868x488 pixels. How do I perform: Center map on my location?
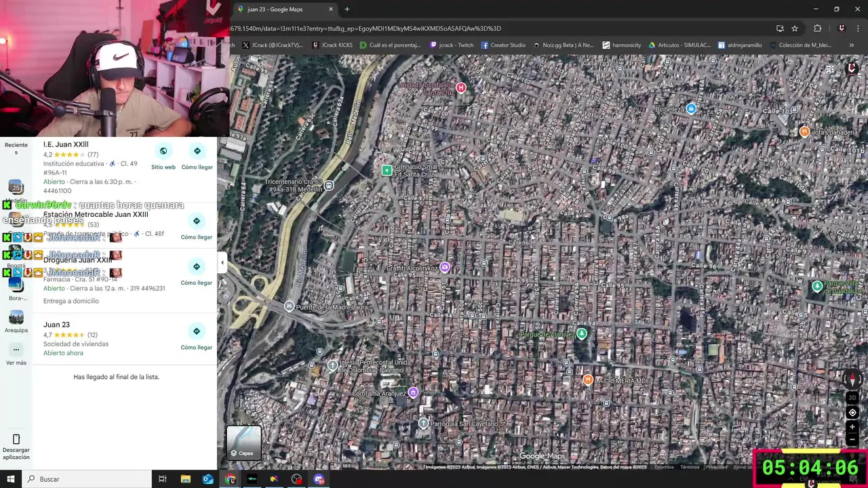pyautogui.click(x=853, y=413)
